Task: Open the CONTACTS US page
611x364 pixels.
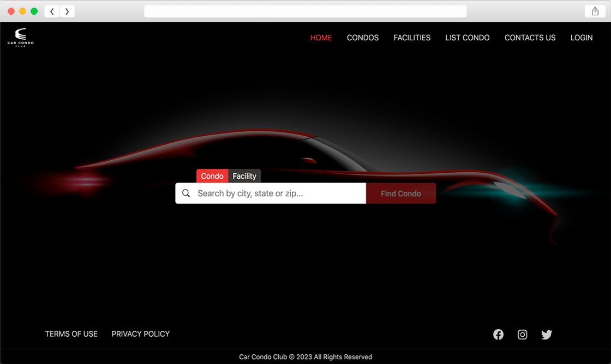Action: click(x=530, y=38)
